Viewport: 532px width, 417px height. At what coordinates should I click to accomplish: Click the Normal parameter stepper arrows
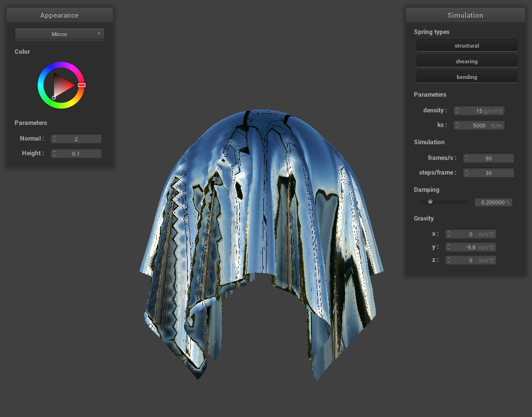[55, 139]
